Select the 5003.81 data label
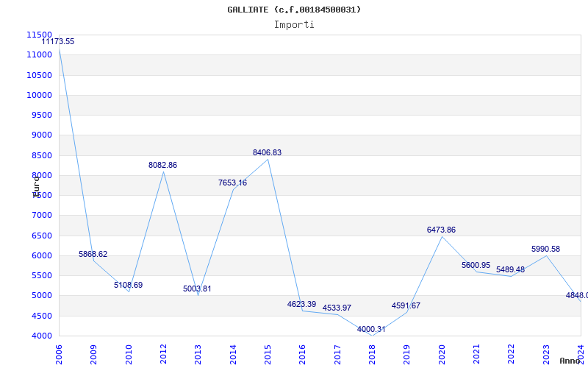This screenshot has height=368, width=588. click(197, 289)
